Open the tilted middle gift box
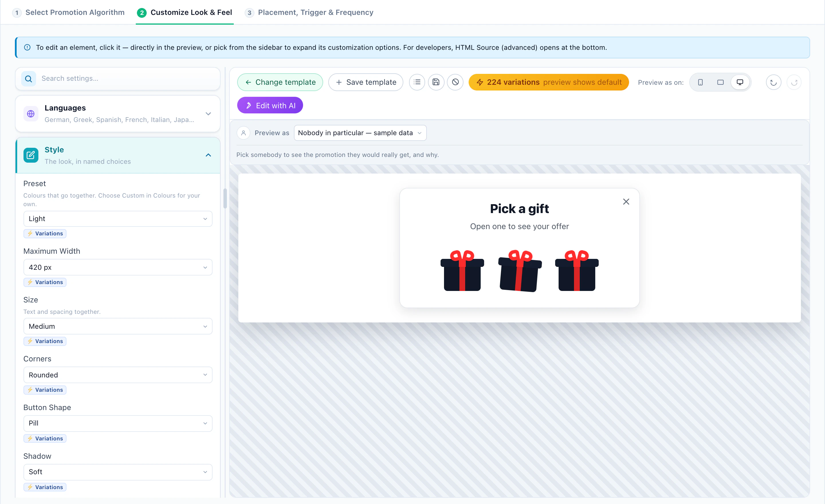The height and width of the screenshot is (504, 825). [520, 271]
